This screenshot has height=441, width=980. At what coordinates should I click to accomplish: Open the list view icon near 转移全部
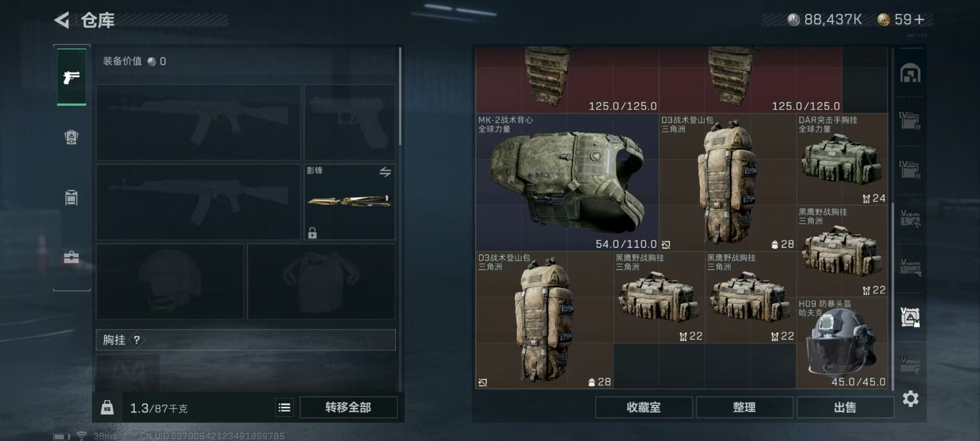click(x=285, y=407)
